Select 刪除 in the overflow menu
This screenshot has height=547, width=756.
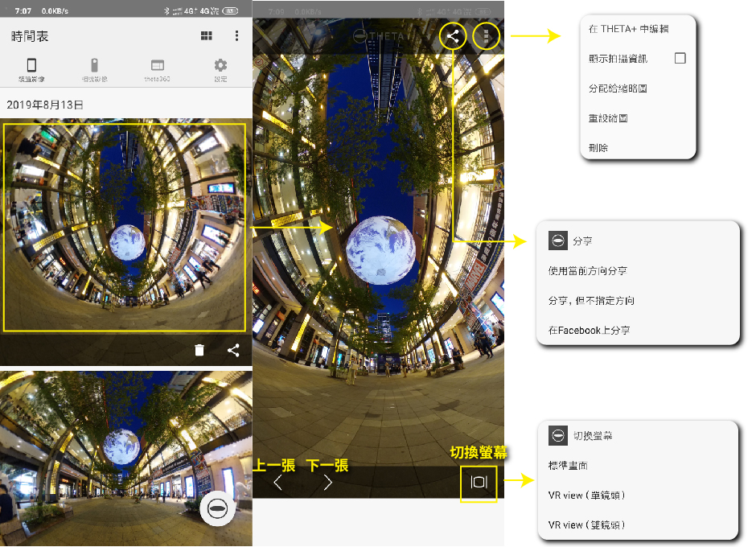click(x=598, y=148)
